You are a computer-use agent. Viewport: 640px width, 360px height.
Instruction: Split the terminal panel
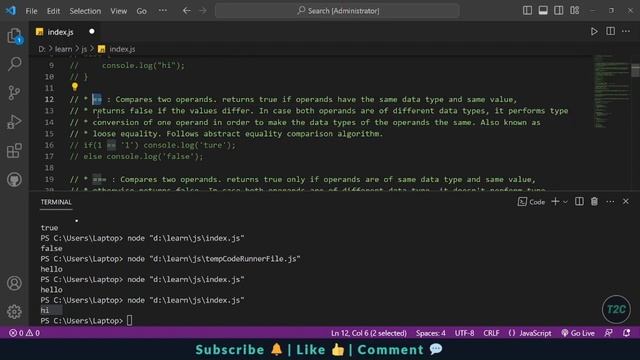579,202
